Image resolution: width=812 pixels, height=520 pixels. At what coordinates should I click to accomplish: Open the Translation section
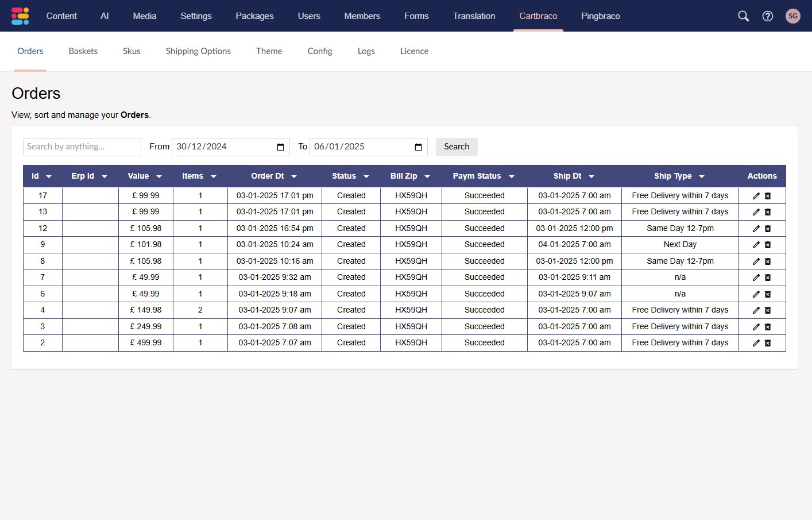pos(474,16)
